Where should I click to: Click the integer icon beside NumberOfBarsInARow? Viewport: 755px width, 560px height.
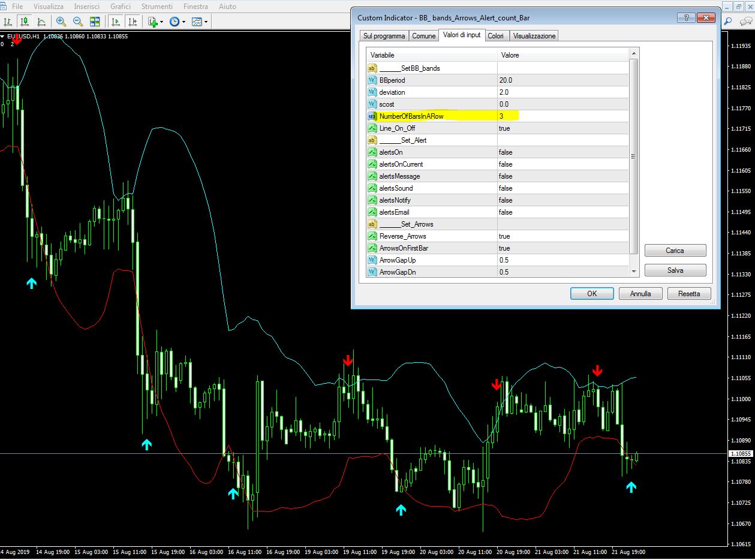tap(372, 116)
